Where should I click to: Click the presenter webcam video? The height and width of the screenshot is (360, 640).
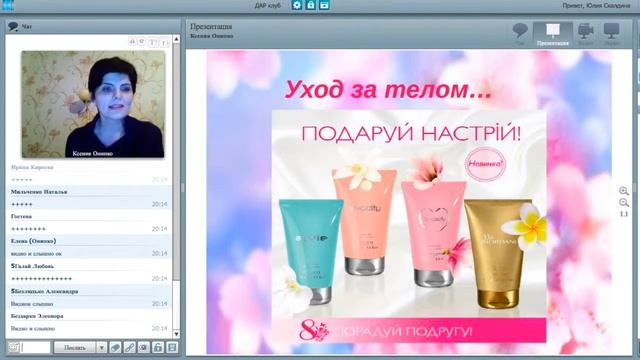pyautogui.click(x=93, y=104)
